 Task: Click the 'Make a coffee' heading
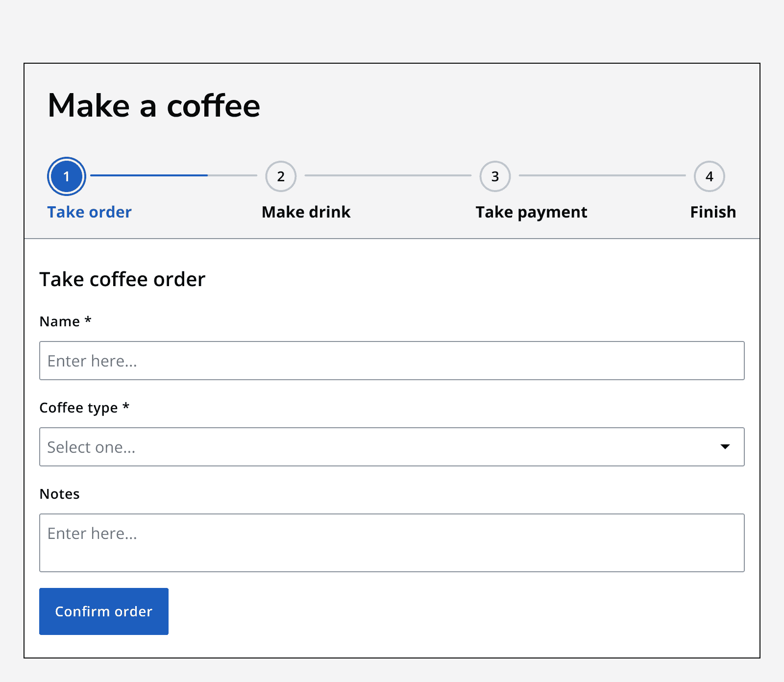[154, 106]
